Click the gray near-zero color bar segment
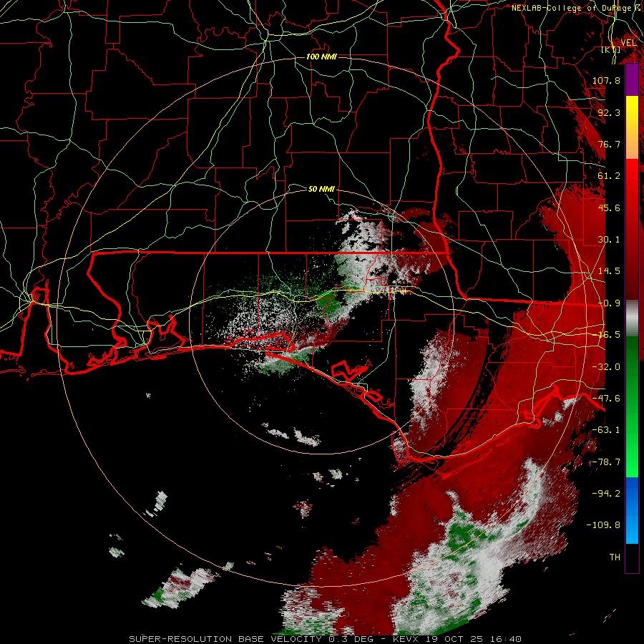Screen dimensions: 644x644 click(632, 318)
